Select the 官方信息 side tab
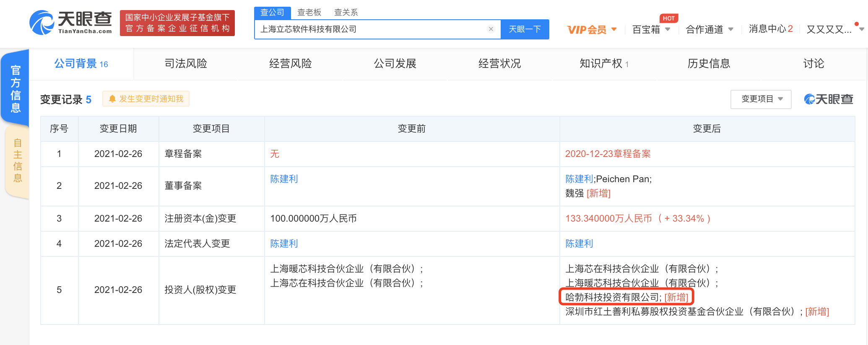Screen dimensions: 868x345 pos(15,89)
